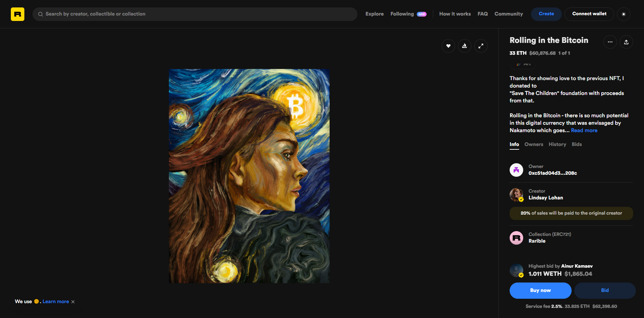Click the OpenSea ship icon

(465, 46)
